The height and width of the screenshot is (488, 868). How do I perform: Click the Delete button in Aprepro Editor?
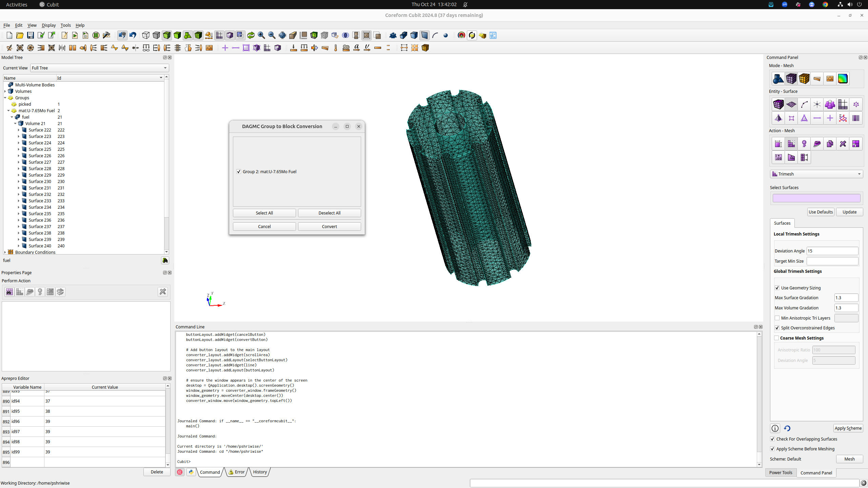pos(157,472)
